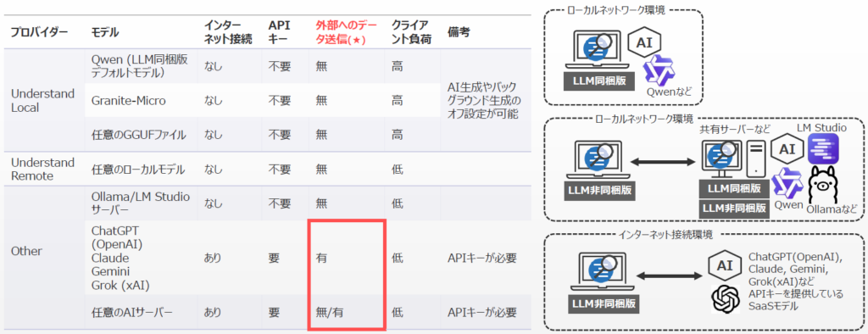
Task: Click the AI hexagon icon beside the ChatGPT(OpenAI) text
Action: pos(726,266)
